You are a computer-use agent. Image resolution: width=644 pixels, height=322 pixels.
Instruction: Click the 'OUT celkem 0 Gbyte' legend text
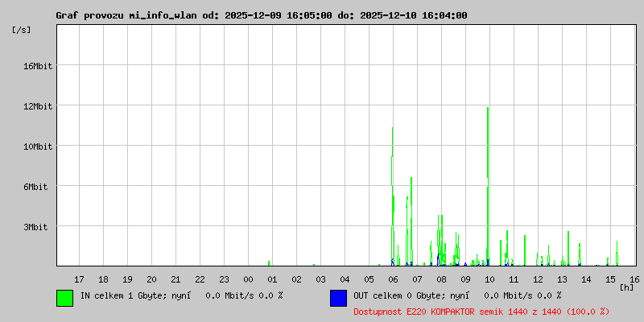pyautogui.click(x=398, y=295)
